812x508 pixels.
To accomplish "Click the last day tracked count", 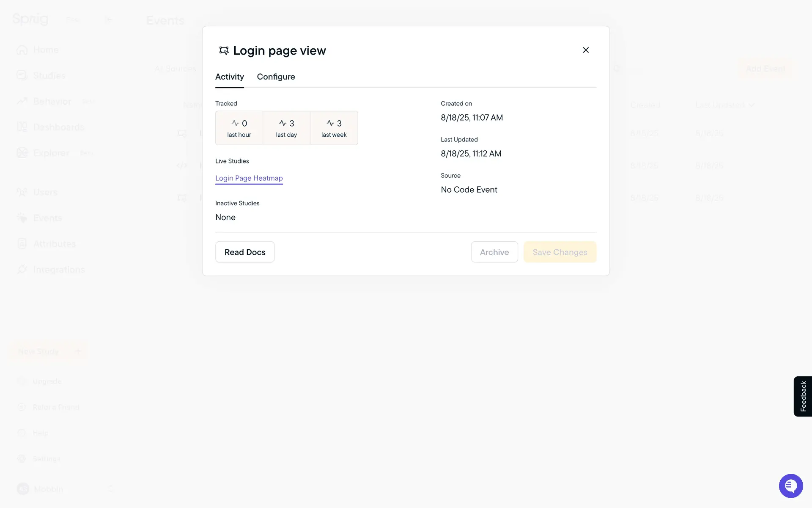I will [x=286, y=128].
